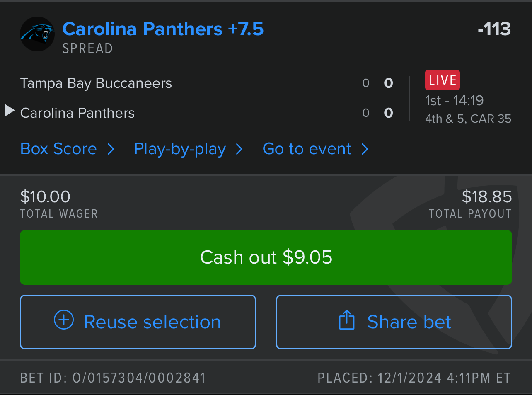
Task: Click the possession triangle next to Carolina Panthers
Action: [x=10, y=111]
